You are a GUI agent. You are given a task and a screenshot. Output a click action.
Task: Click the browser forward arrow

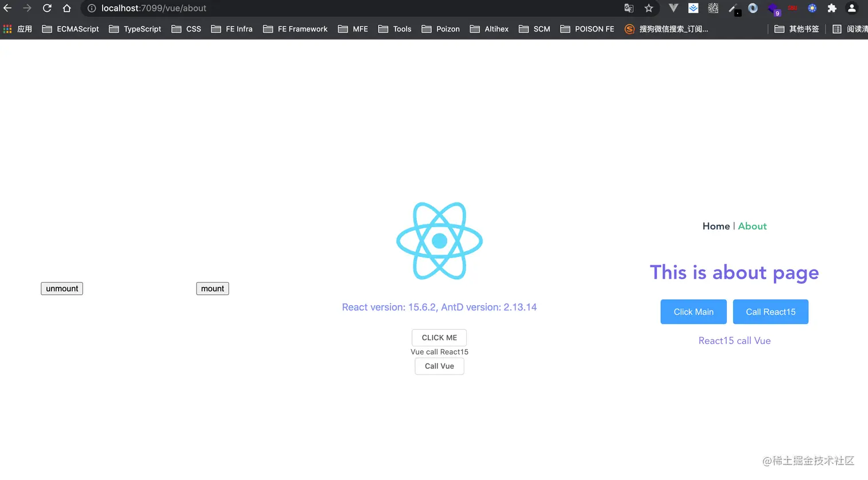(x=27, y=8)
